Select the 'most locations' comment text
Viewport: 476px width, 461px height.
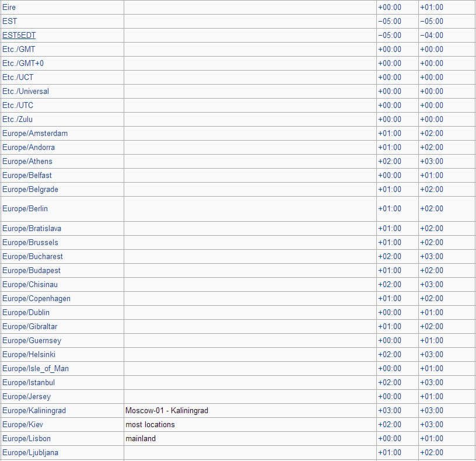pyautogui.click(x=150, y=425)
